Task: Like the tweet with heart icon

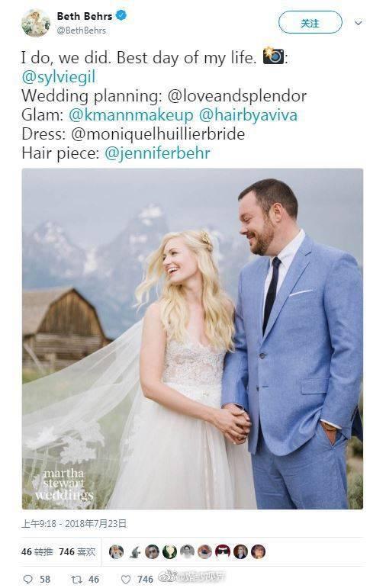Action: tap(126, 580)
